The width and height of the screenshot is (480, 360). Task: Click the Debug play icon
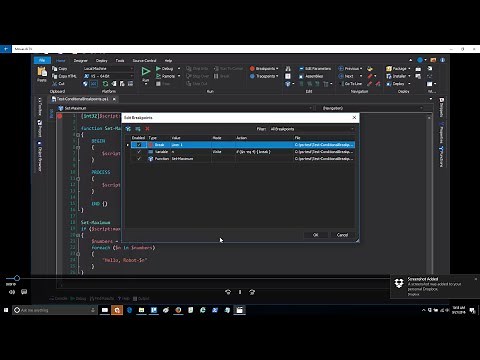pyautogui.click(x=158, y=68)
